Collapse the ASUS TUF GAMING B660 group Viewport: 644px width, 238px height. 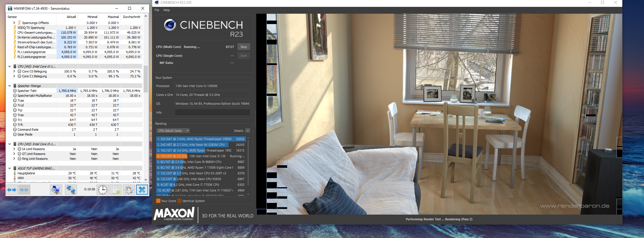9,168
